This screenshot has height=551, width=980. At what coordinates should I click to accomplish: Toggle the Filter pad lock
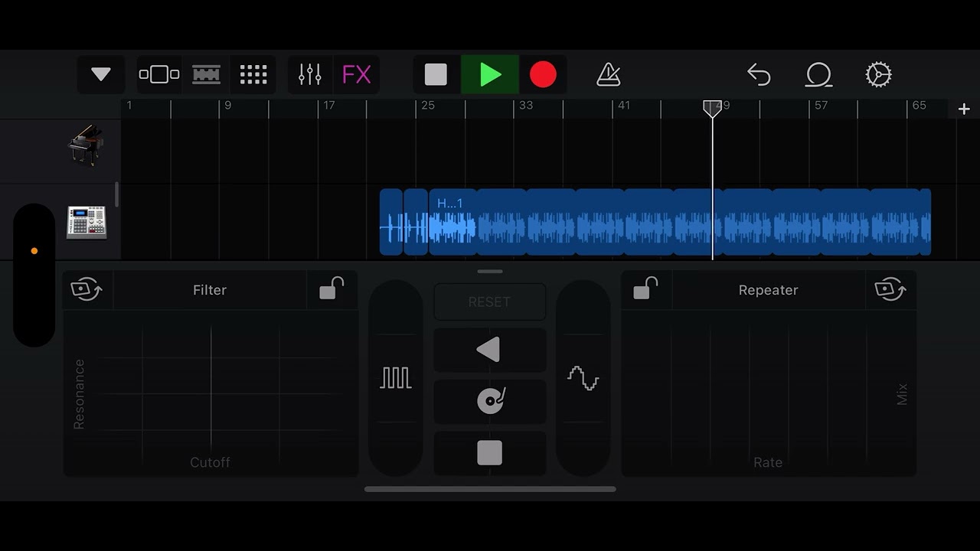point(332,290)
